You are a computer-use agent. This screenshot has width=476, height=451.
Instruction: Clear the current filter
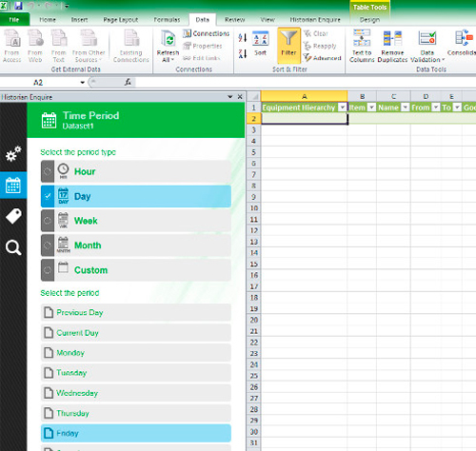coord(316,33)
